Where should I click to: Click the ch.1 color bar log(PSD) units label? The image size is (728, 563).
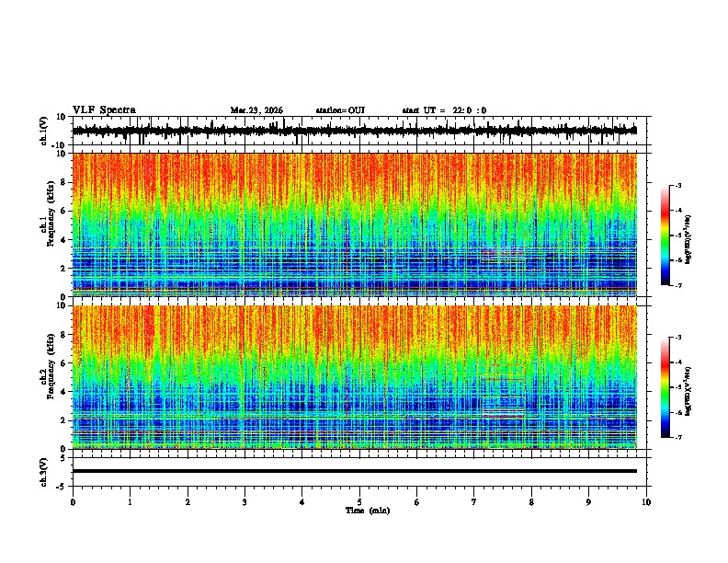688,239
